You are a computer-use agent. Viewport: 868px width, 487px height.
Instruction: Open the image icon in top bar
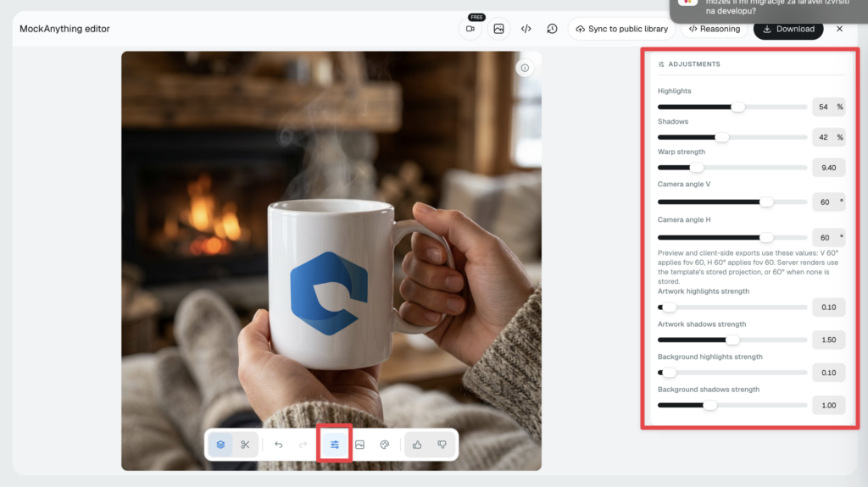(498, 29)
